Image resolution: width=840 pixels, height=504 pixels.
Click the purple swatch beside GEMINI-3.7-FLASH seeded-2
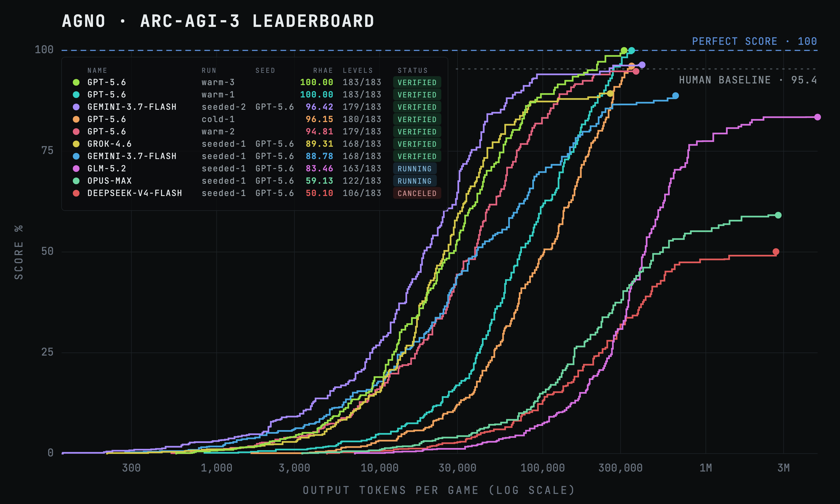point(76,107)
